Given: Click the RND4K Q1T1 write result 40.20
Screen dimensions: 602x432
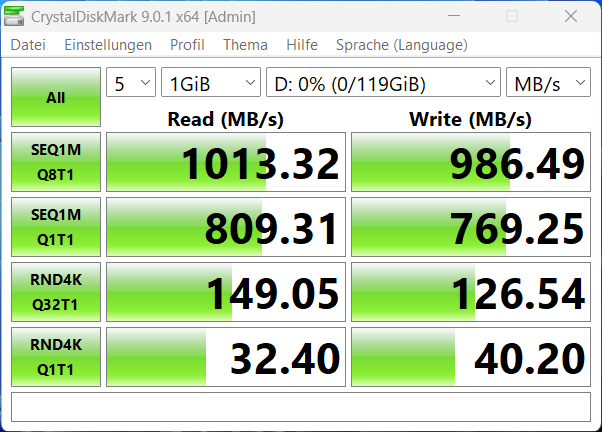Looking at the screenshot, I should (470, 358).
